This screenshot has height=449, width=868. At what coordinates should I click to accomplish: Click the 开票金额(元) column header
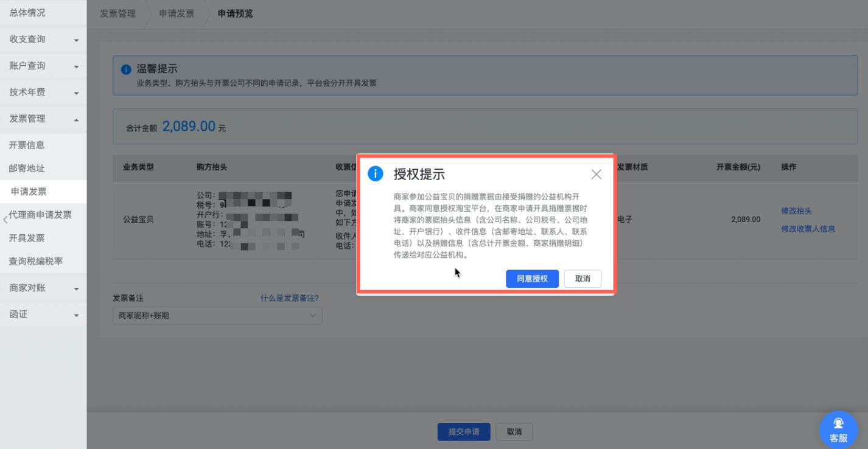[x=738, y=167]
